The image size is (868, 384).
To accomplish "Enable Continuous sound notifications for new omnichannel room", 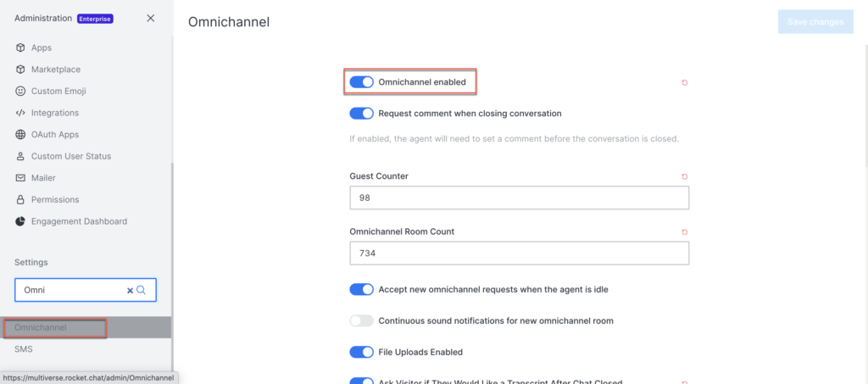I will click(361, 320).
